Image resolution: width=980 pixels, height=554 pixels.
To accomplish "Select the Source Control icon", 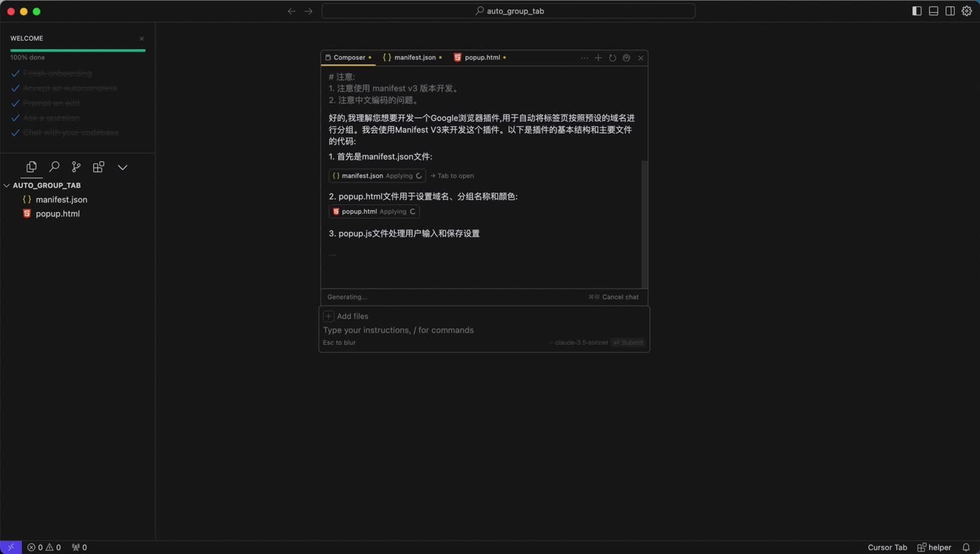I will coord(76,167).
